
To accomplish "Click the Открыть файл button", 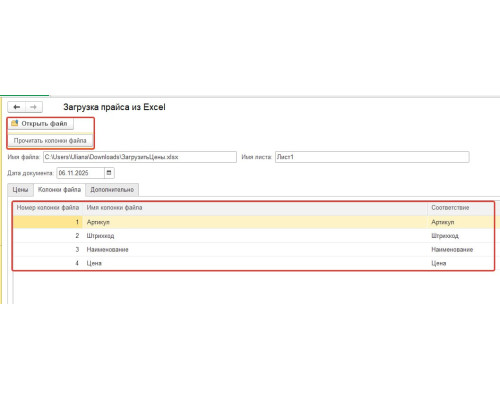I will click(x=41, y=124).
